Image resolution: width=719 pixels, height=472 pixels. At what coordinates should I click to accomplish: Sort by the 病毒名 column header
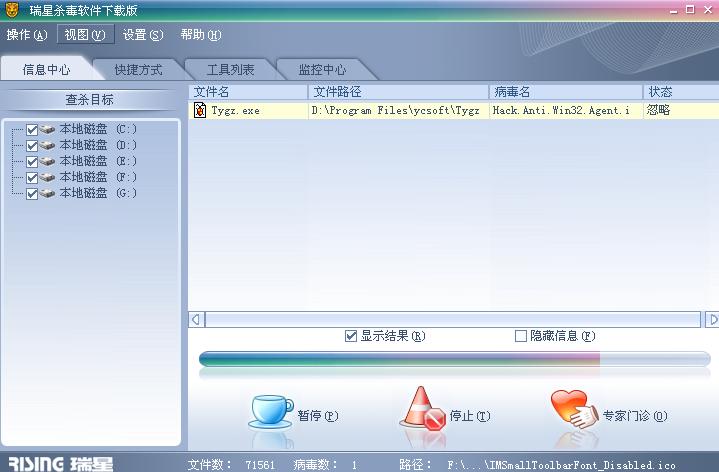coord(566,92)
